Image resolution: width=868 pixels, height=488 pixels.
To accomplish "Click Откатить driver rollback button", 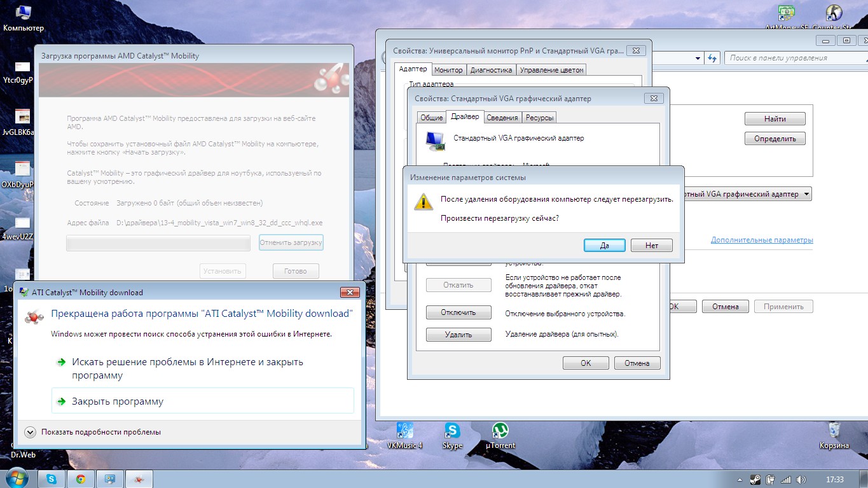I will point(458,285).
